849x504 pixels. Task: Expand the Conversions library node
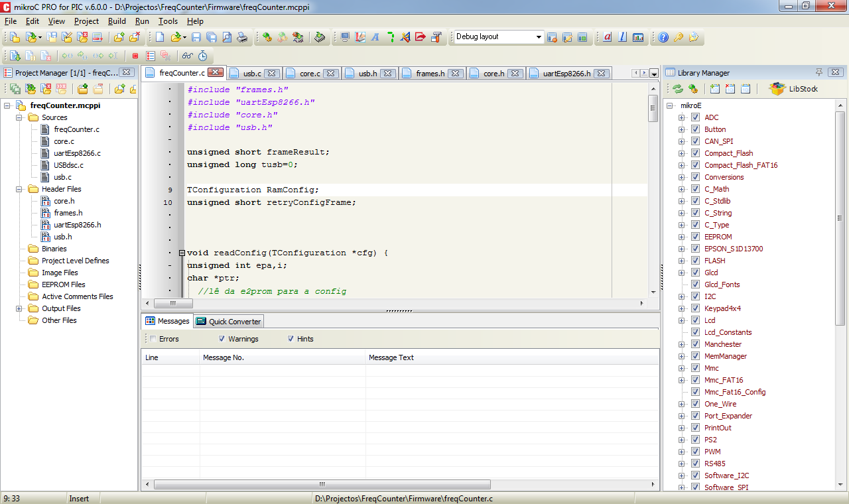[681, 177]
